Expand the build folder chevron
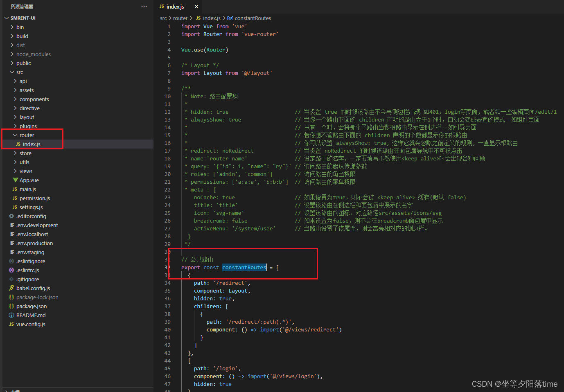Image resolution: width=564 pixels, height=392 pixels. click(12, 36)
